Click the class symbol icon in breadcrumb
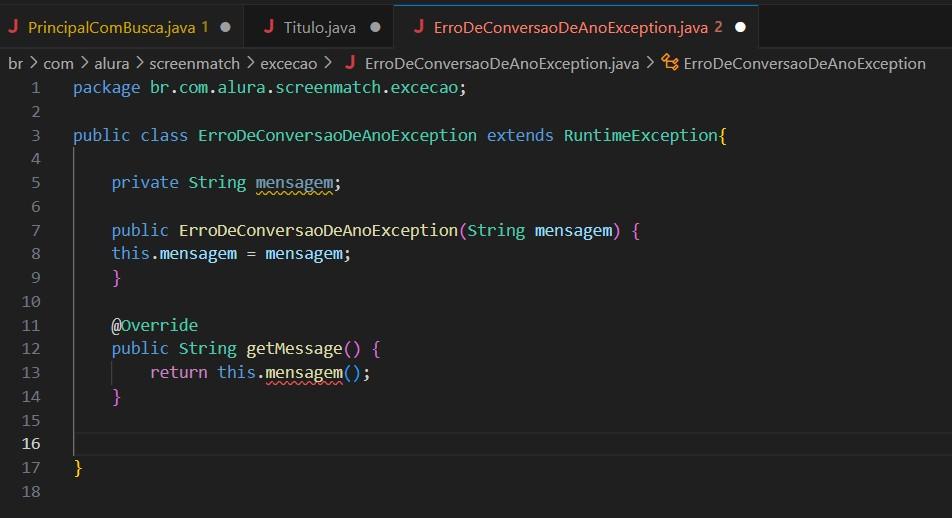The height and width of the screenshot is (518, 952). (670, 63)
